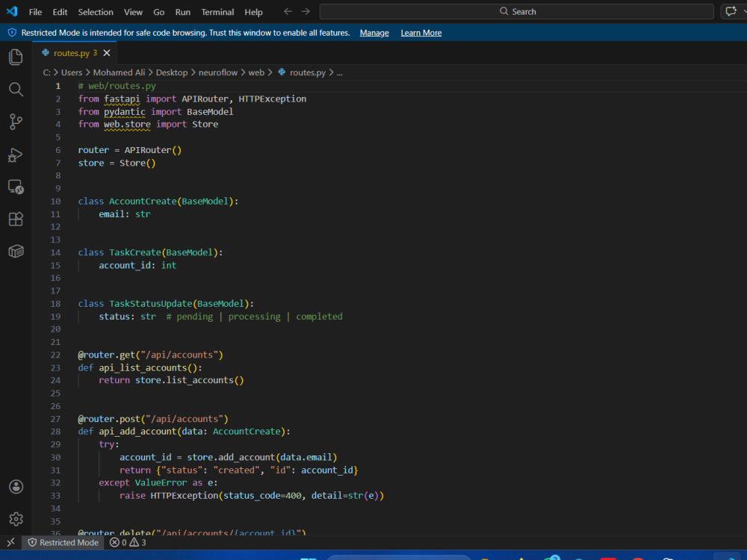
Task: Click web.store on line 4
Action: [x=127, y=124]
